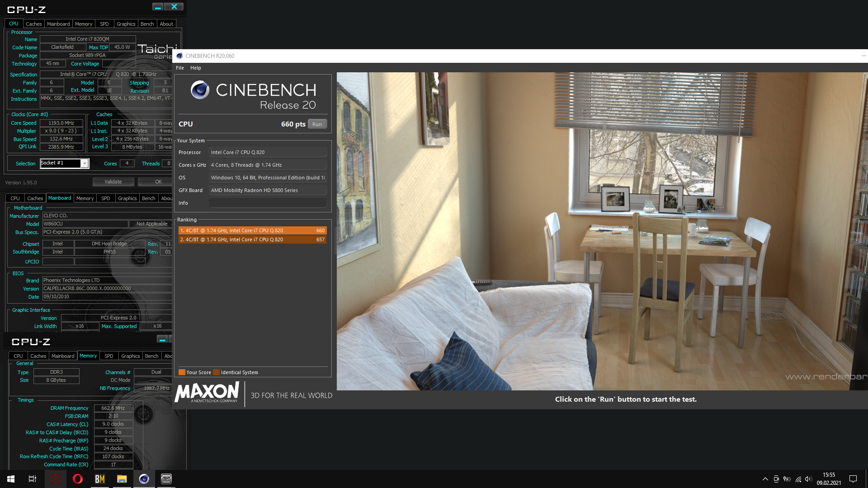Select SPD tab in the middle CPU-Z window
Image resolution: width=868 pixels, height=488 pixels.
coord(106,198)
